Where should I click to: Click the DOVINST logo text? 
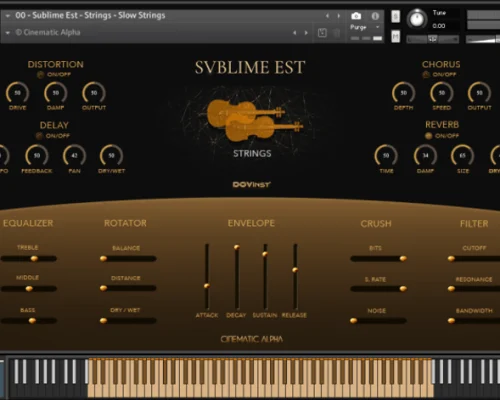(x=251, y=184)
